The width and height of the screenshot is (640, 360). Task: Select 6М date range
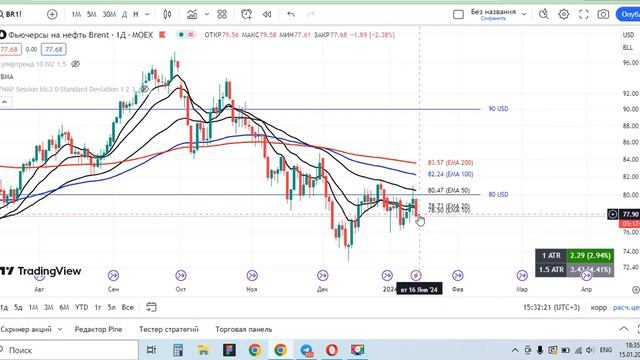(64, 307)
